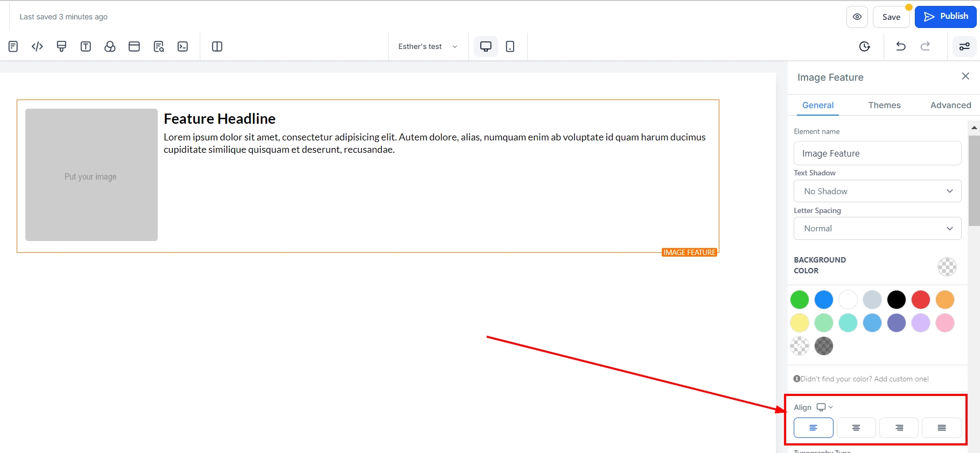The height and width of the screenshot is (453, 980).
Task: Open the three overlapping circles color icon
Action: pos(110,47)
